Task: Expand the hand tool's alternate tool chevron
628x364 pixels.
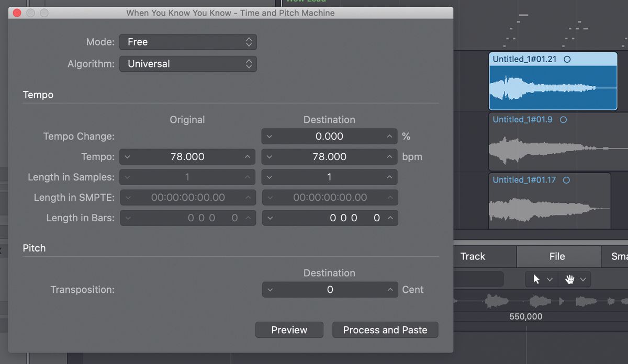Action: pos(582,279)
